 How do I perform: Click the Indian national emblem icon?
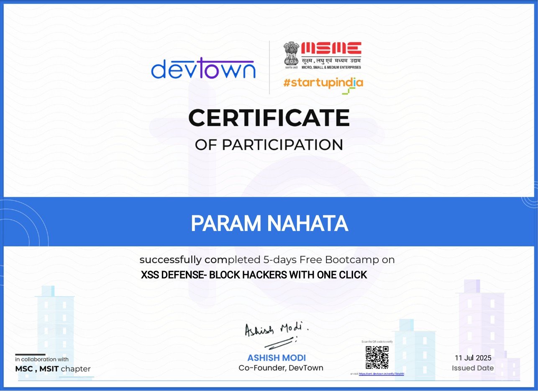click(291, 54)
